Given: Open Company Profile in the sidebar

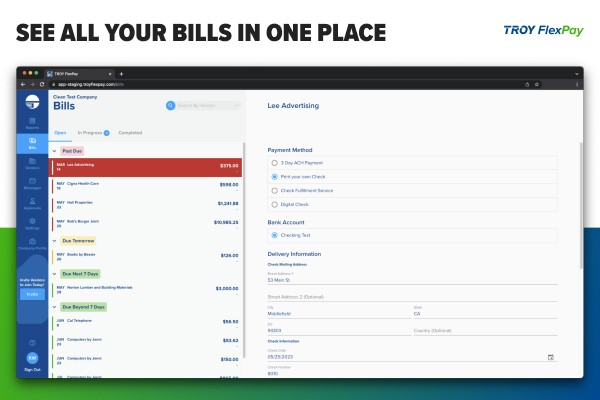Looking at the screenshot, I should [33, 244].
